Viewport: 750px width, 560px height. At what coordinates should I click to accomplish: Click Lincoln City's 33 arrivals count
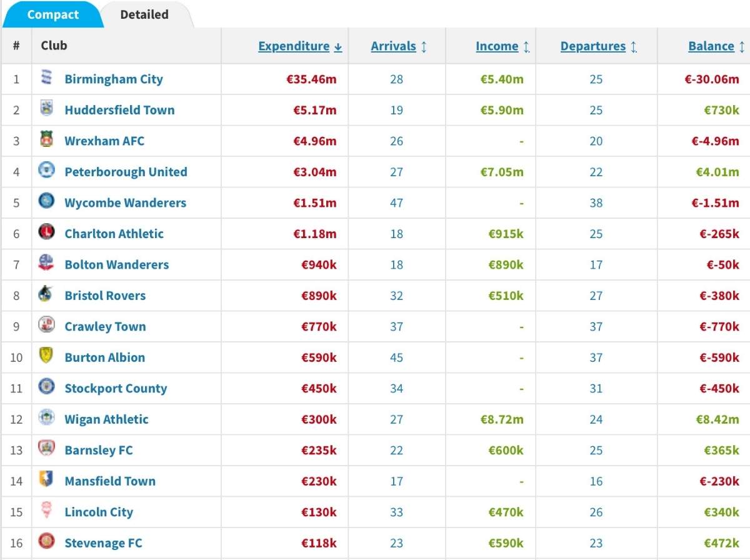396,512
